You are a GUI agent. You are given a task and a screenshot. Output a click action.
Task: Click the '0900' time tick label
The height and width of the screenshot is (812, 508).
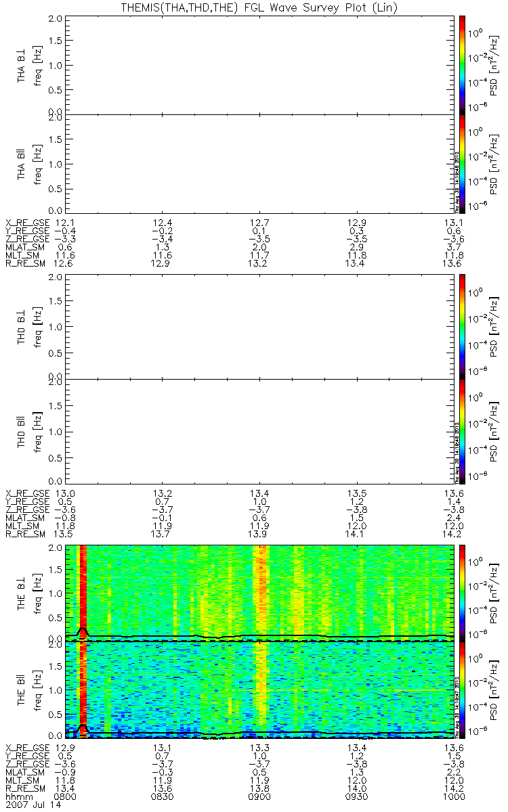pyautogui.click(x=259, y=798)
